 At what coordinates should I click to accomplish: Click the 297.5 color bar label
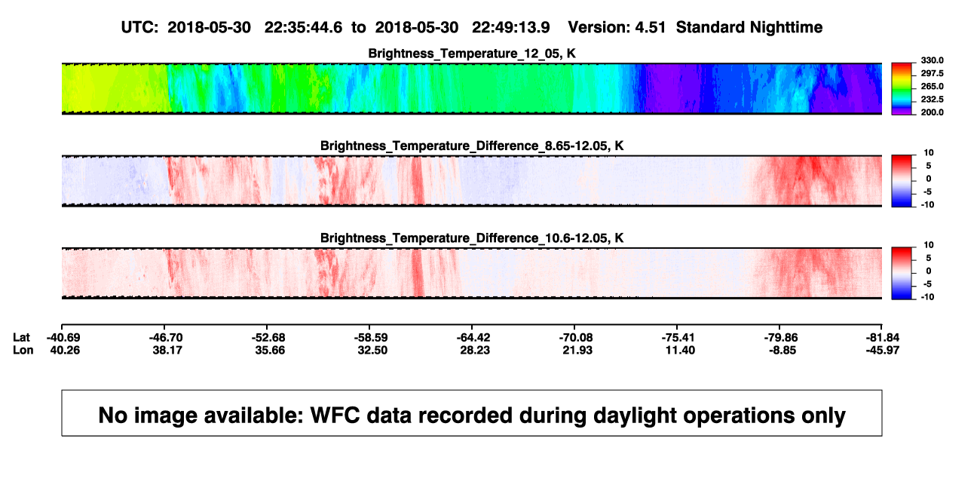[x=933, y=73]
